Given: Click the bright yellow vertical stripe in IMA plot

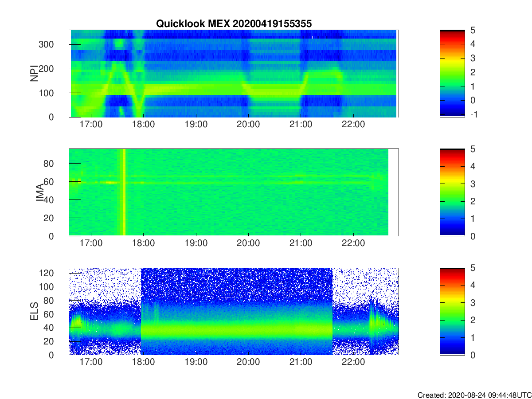Looking at the screenshot, I should point(124,192).
